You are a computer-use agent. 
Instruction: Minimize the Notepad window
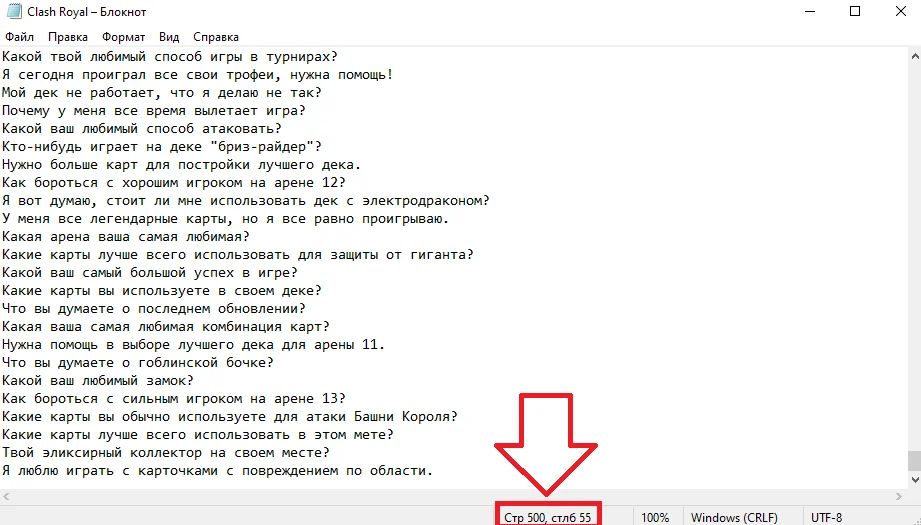[x=810, y=12]
